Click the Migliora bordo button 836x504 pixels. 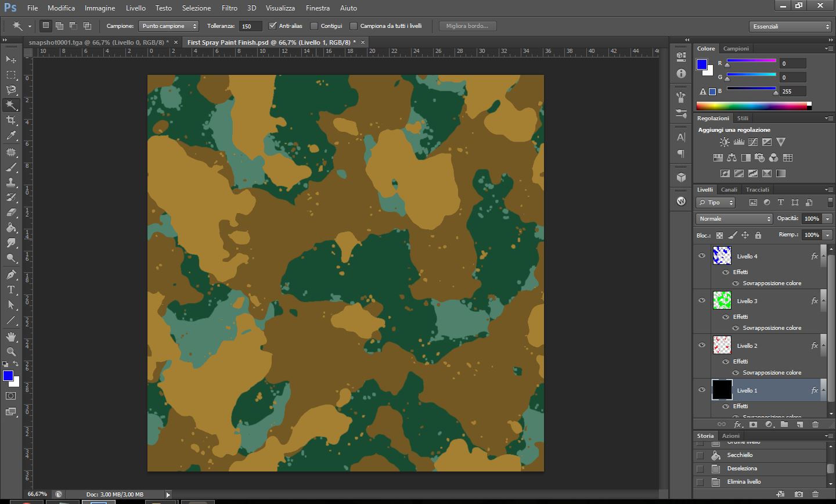click(467, 26)
